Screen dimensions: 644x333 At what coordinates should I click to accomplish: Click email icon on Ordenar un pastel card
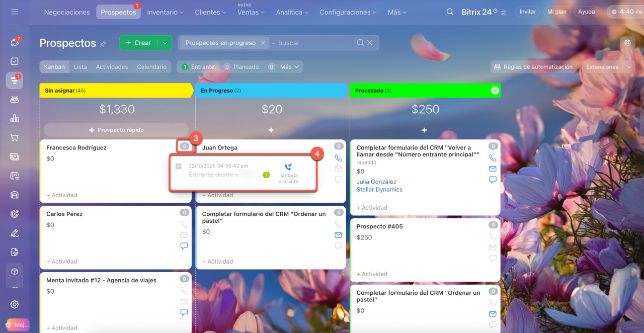tap(338, 235)
